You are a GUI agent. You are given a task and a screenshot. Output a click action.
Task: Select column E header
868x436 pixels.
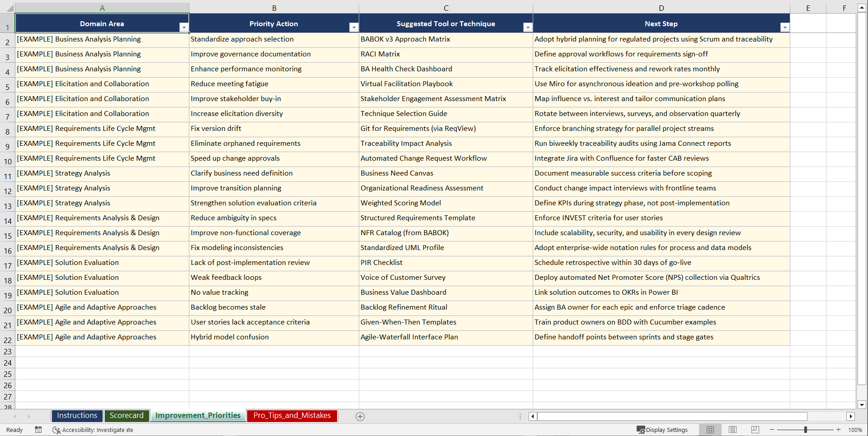807,8
